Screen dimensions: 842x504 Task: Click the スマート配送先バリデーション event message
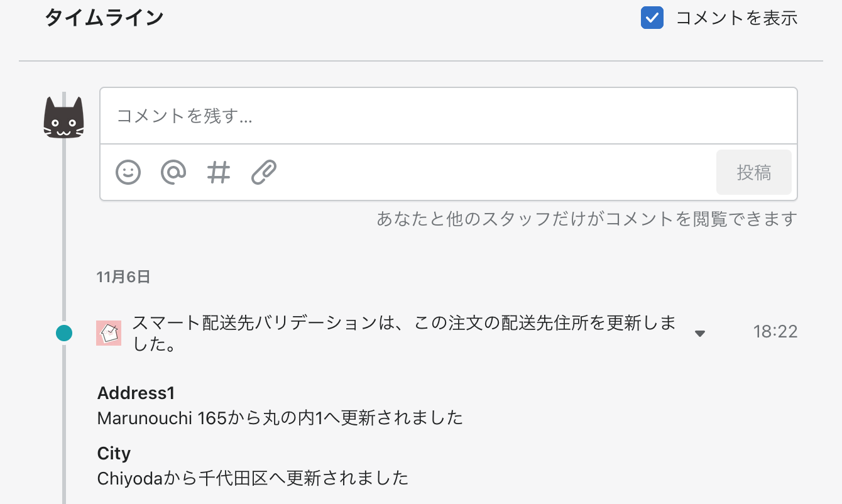(403, 333)
